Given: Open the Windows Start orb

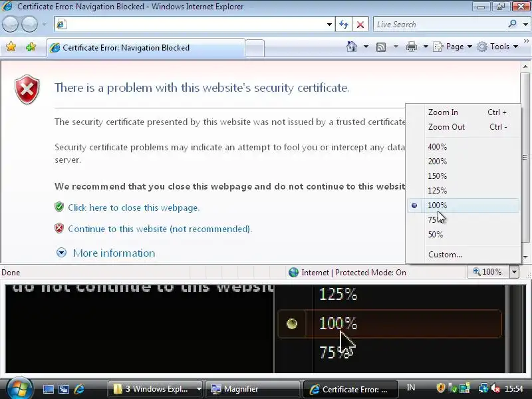Looking at the screenshot, I should (19, 388).
